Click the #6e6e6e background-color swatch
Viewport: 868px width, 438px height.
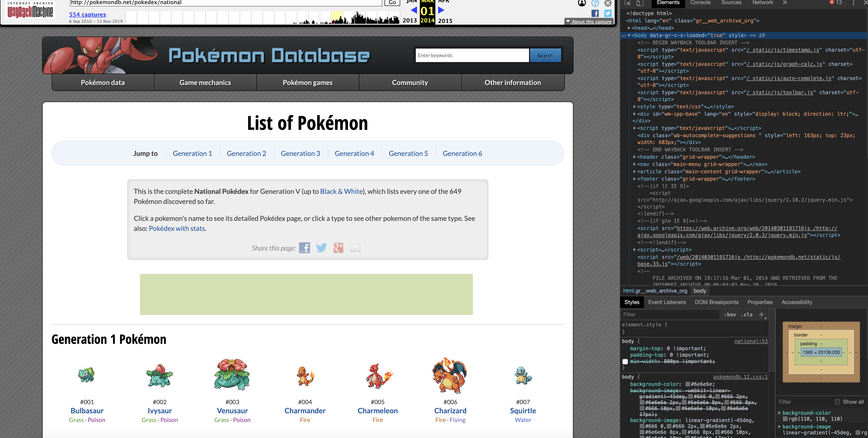[x=687, y=384]
